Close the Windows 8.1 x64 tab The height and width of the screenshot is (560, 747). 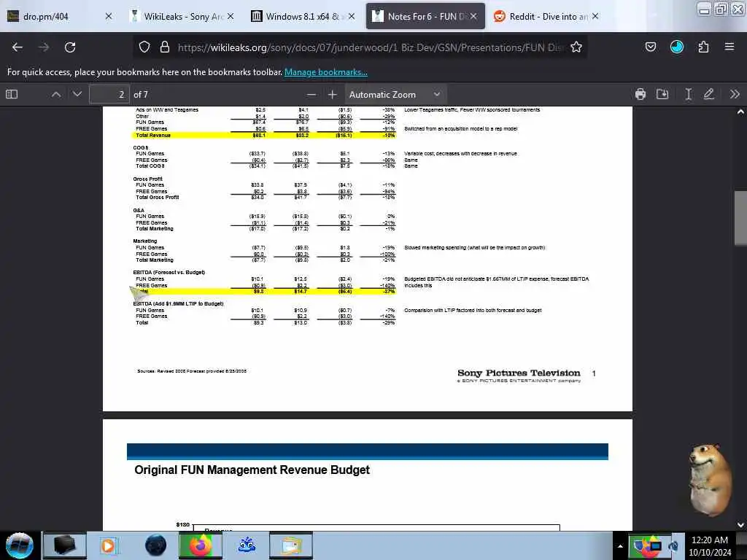click(352, 16)
